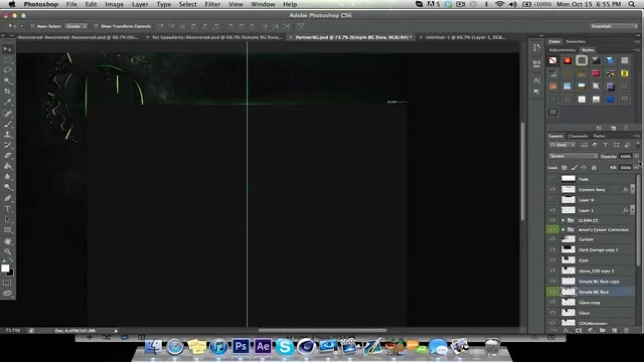Open the Filter menu
This screenshot has height=362, width=644.
pos(213,4)
